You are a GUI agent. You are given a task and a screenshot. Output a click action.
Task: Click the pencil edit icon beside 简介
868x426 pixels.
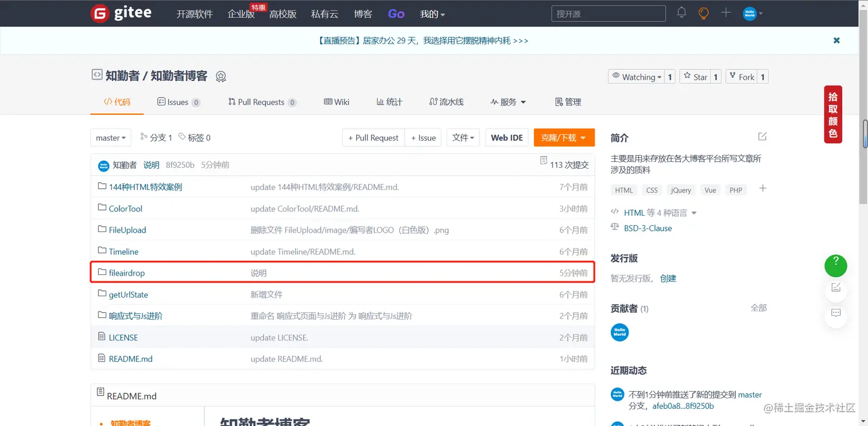pos(762,136)
